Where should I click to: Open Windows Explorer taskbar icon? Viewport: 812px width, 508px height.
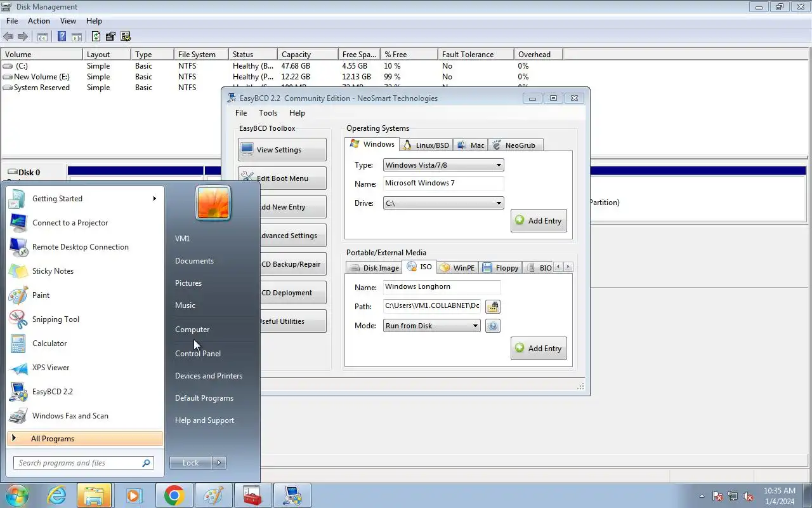coord(94,496)
